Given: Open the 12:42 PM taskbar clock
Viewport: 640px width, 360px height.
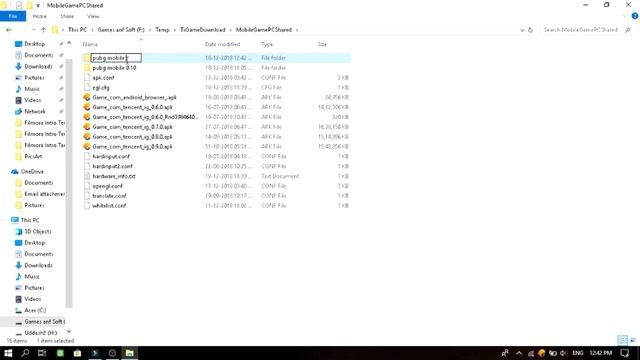Looking at the screenshot, I should [x=601, y=353].
